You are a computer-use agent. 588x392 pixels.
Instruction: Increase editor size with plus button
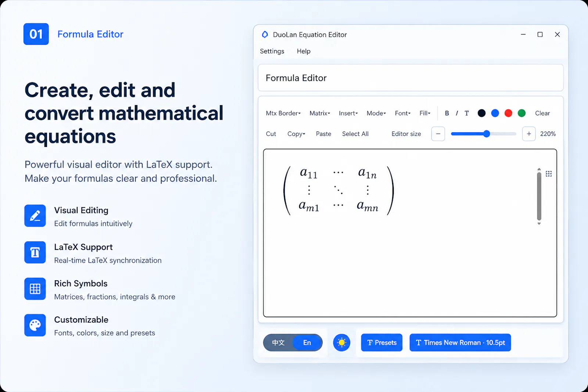[529, 134]
